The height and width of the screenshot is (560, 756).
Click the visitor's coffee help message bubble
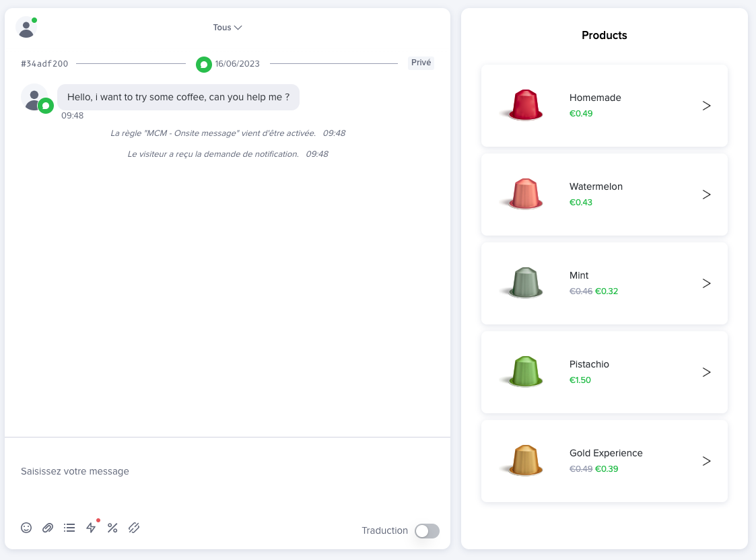[178, 97]
